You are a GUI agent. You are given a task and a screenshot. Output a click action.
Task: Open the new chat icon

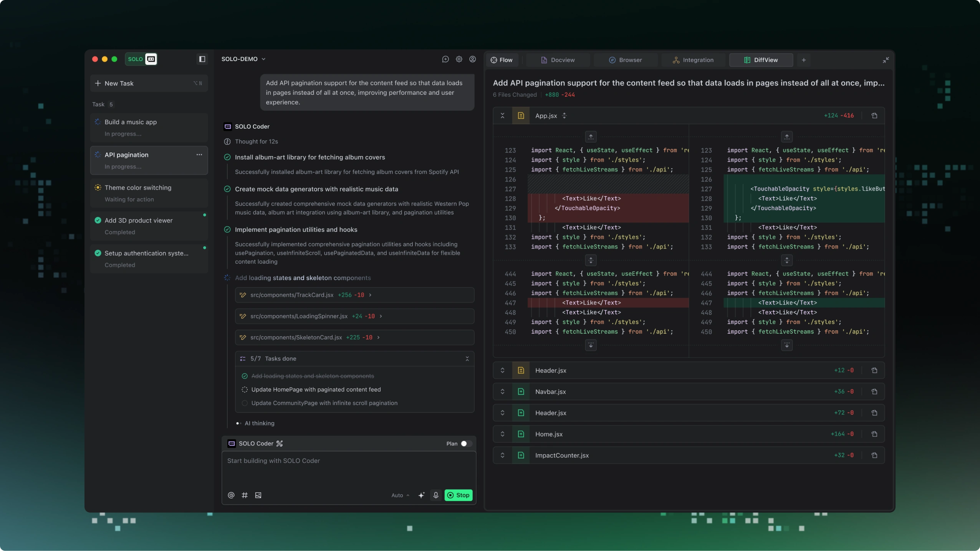tap(445, 59)
